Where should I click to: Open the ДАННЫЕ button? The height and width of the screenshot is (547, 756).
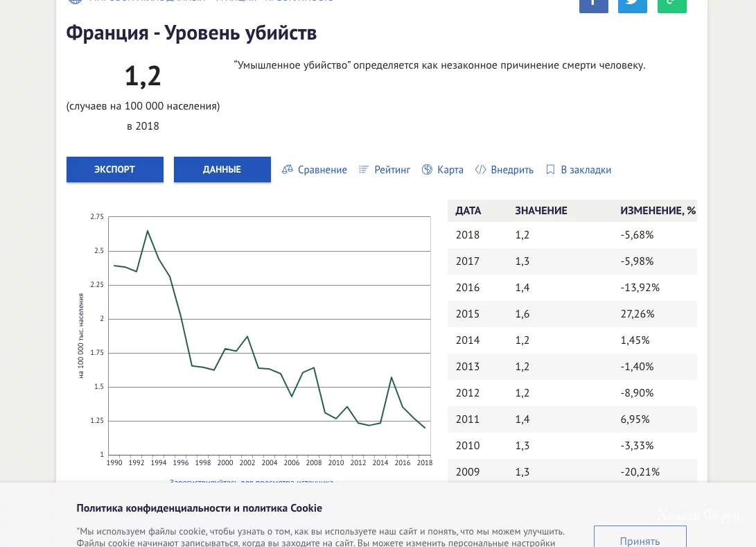tap(222, 169)
